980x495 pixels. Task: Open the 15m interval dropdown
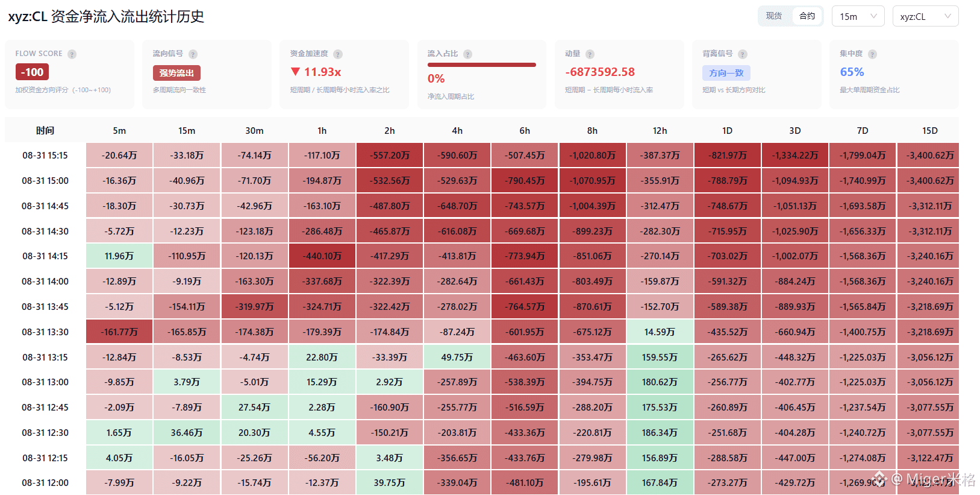click(x=858, y=16)
